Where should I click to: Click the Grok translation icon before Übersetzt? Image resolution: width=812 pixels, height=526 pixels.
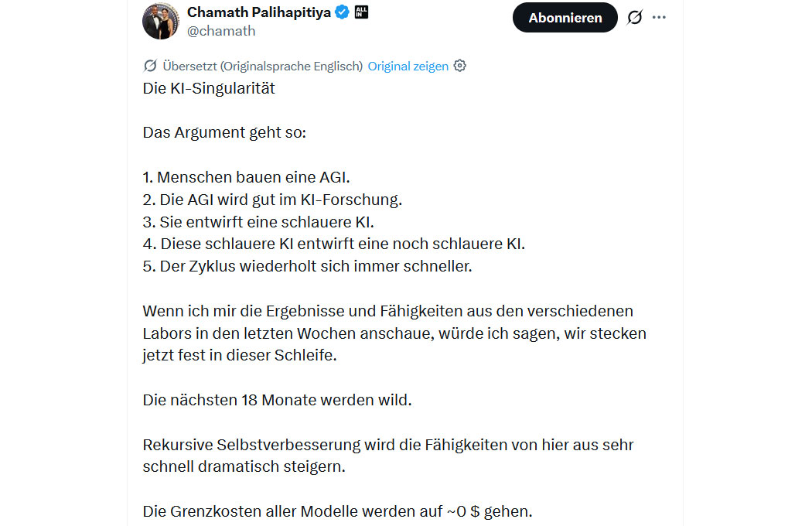pos(150,66)
